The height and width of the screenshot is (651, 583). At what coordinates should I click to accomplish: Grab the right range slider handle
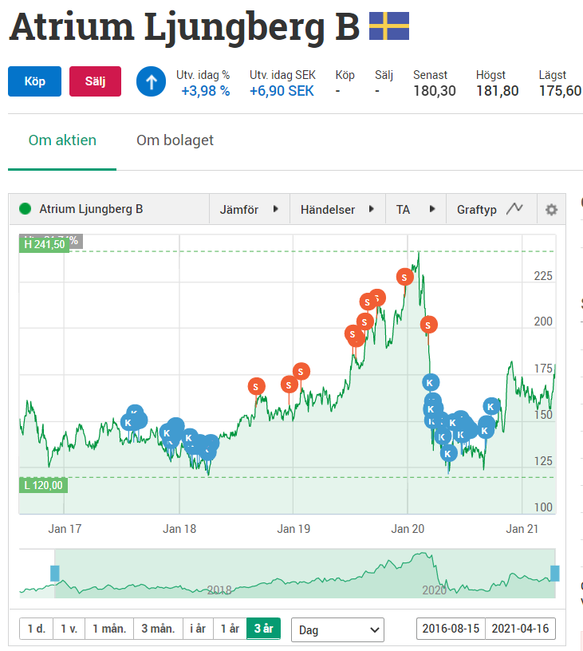(x=555, y=573)
